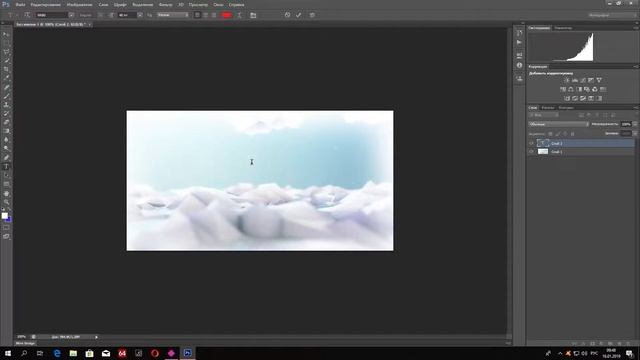Image resolution: width=640 pixels, height=360 pixels.
Task: Open Windows Start menu
Action: click(x=8, y=353)
